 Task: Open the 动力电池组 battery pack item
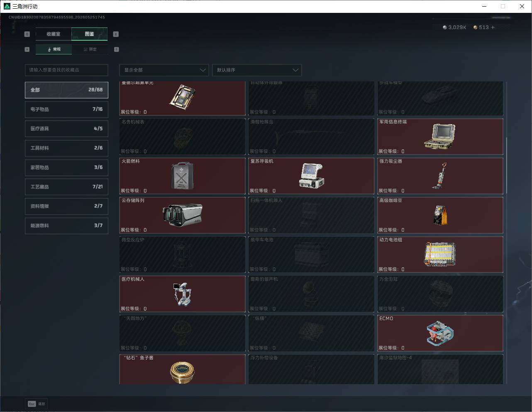(440, 255)
